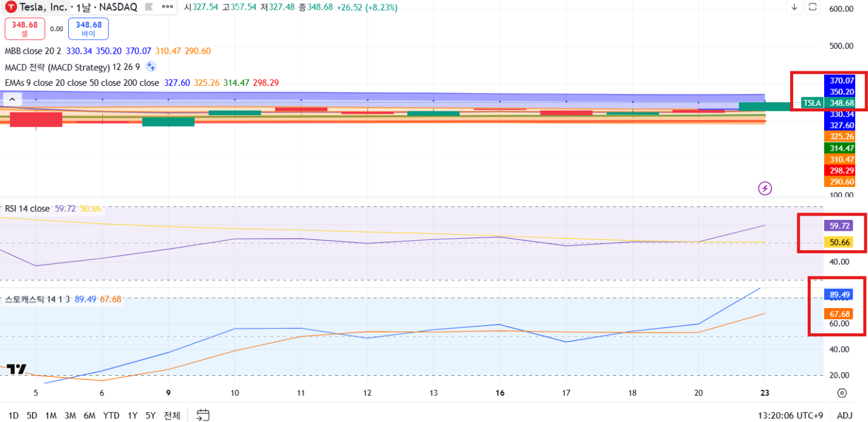Click the 89.49 stochastic axis label

point(838,295)
